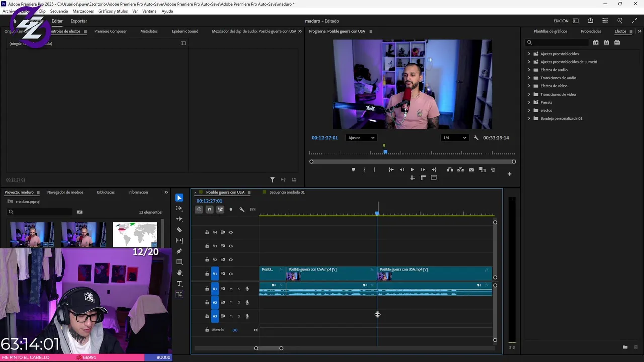644x362 pixels.
Task: Select the Selection arrow tool
Action: (x=179, y=198)
